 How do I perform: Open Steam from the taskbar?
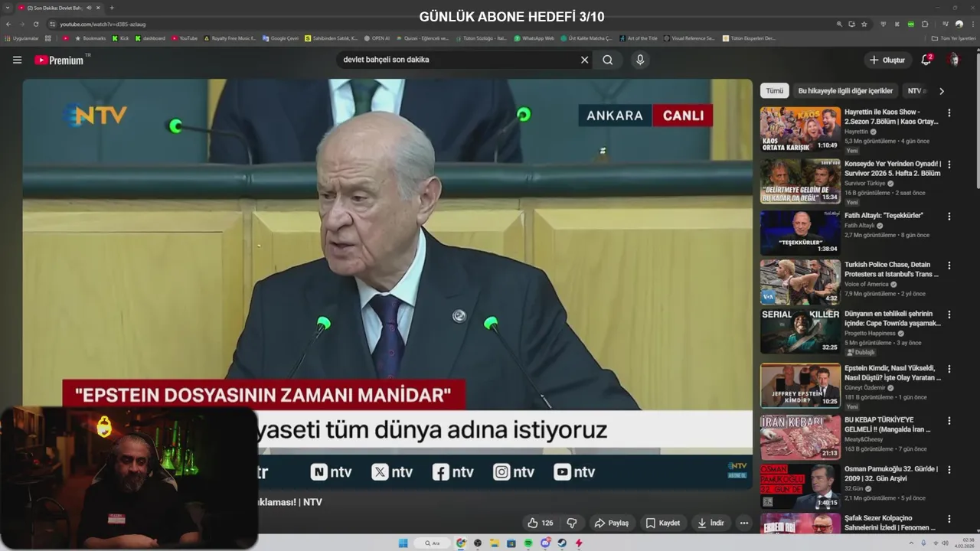pos(562,543)
